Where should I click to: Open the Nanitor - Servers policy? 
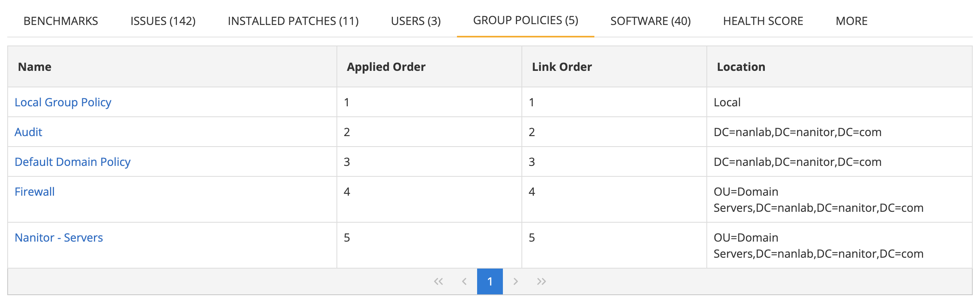point(59,238)
